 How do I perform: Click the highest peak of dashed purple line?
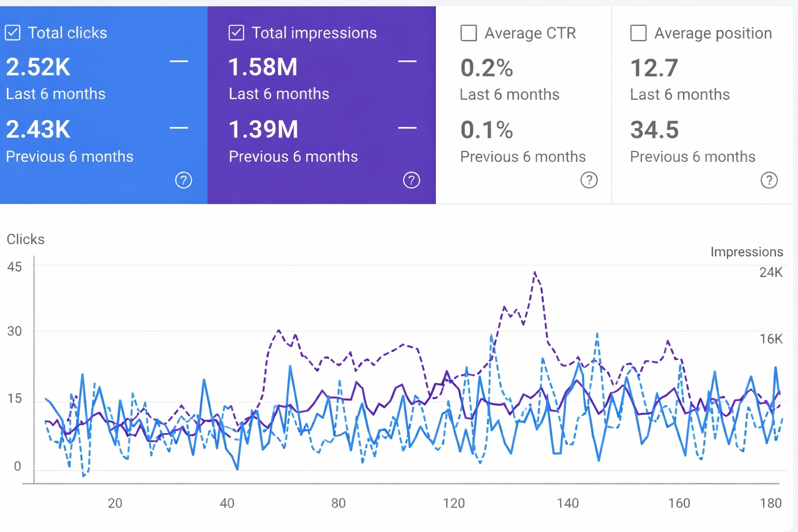[535, 272]
